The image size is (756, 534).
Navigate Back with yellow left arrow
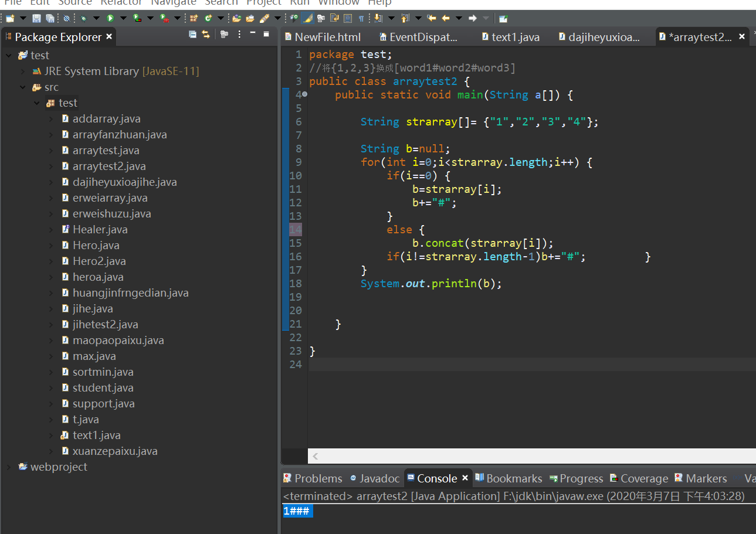446,18
